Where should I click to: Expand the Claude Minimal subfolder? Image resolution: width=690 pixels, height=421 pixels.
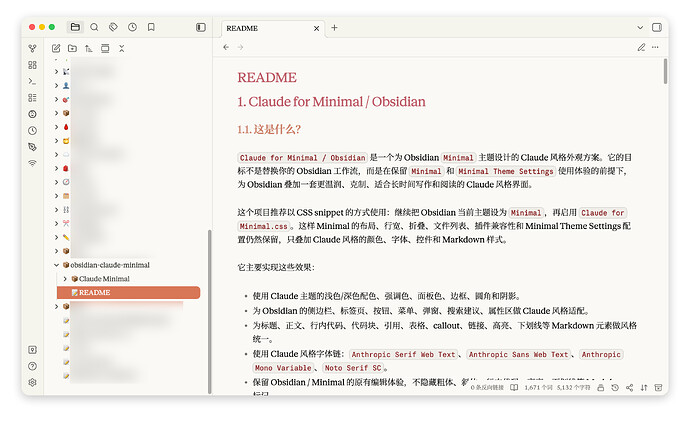[x=65, y=279]
